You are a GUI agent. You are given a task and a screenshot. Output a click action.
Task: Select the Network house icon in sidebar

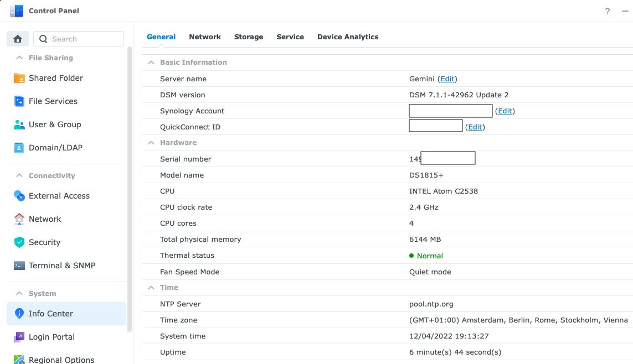19,219
